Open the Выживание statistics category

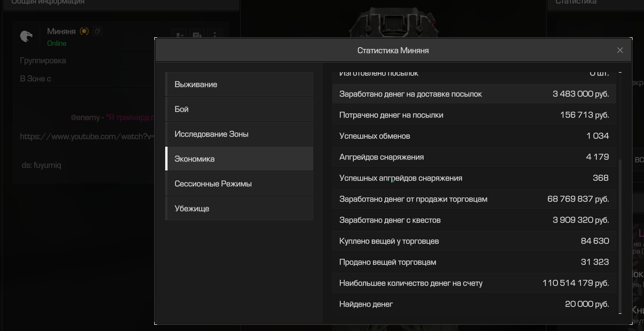pos(239,85)
